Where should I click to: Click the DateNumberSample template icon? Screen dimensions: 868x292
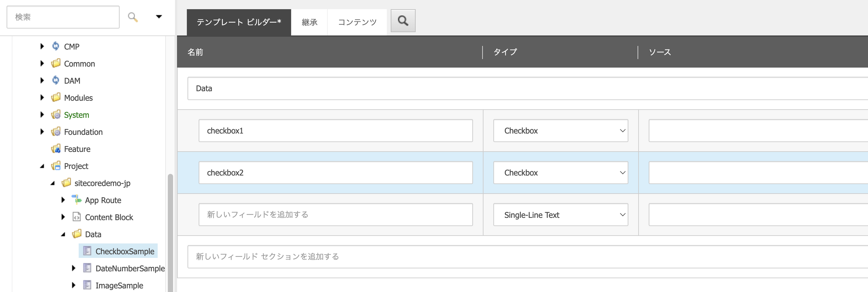(x=87, y=268)
